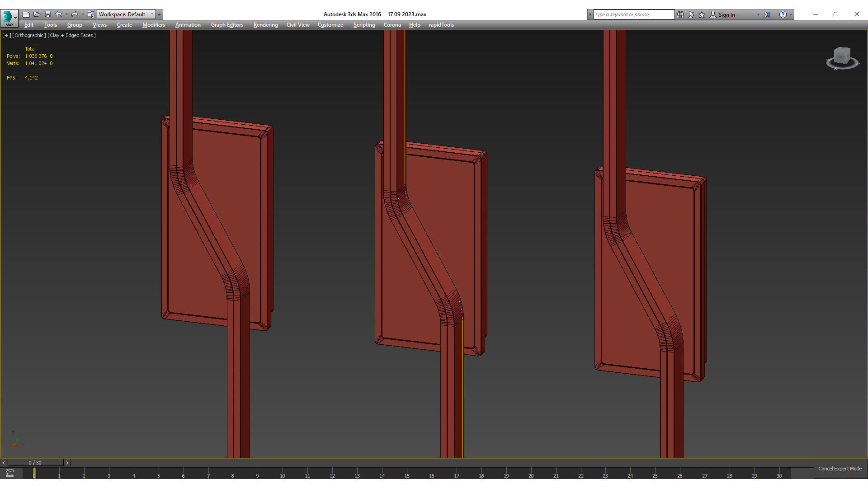This screenshot has height=488, width=868.
Task: Click the Help question mark icon
Action: (x=783, y=14)
